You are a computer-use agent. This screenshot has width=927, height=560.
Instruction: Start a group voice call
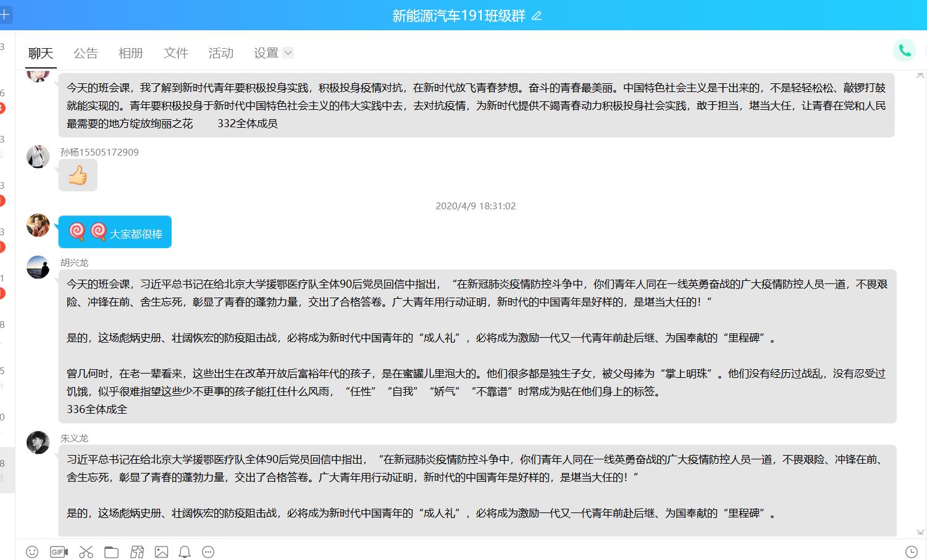tap(904, 51)
